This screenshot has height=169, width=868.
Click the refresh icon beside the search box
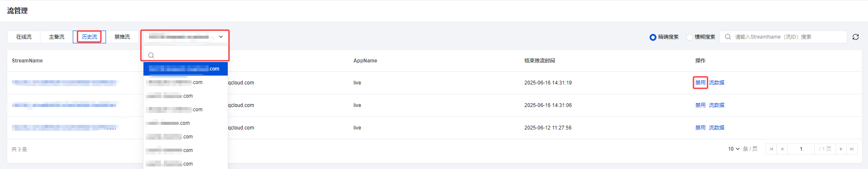(855, 37)
